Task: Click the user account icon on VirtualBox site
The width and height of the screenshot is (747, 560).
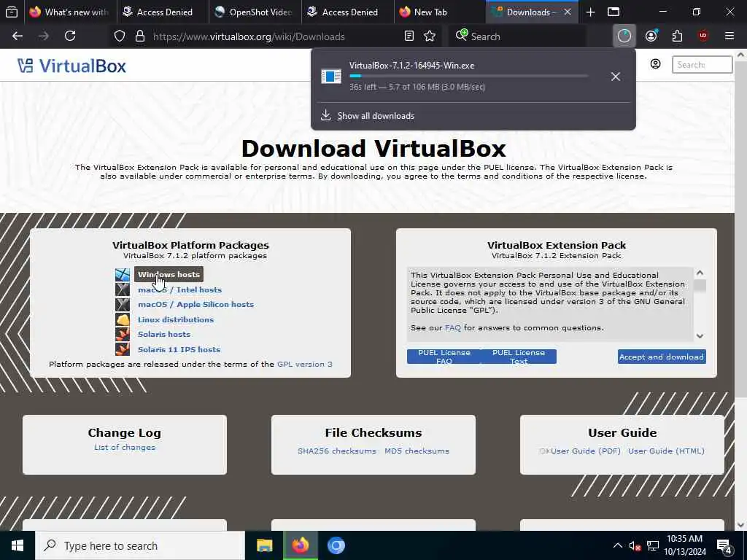Action: pyautogui.click(x=656, y=64)
